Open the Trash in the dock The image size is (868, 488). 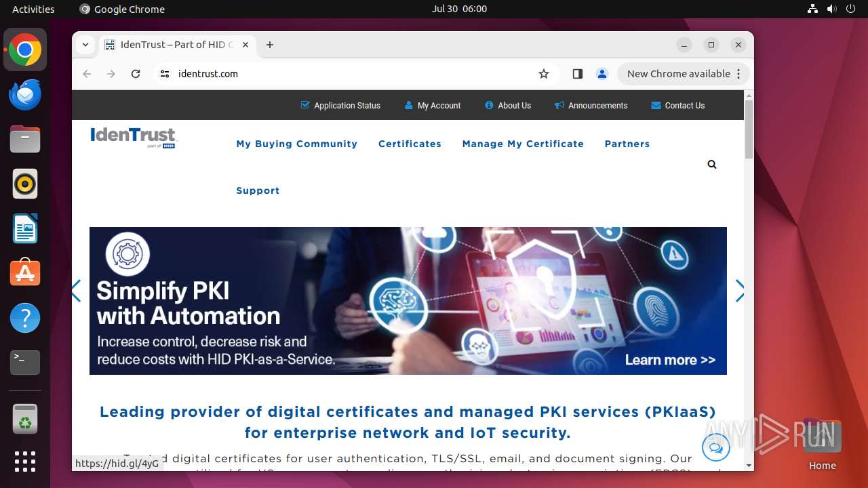(25, 418)
